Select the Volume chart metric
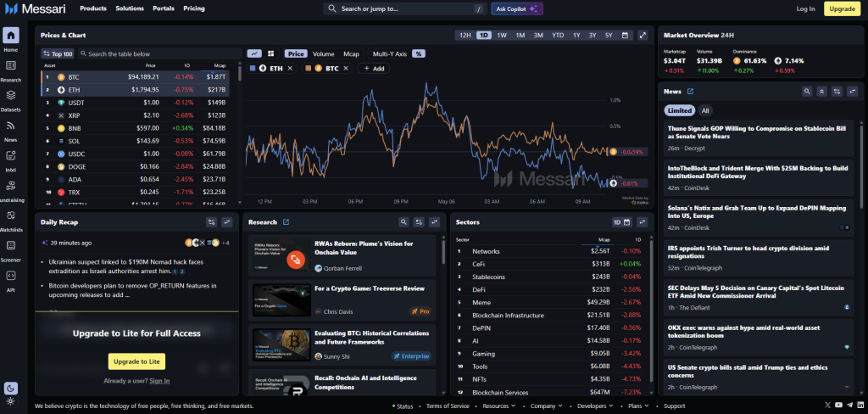Image resolution: width=868 pixels, height=414 pixels. [323, 53]
